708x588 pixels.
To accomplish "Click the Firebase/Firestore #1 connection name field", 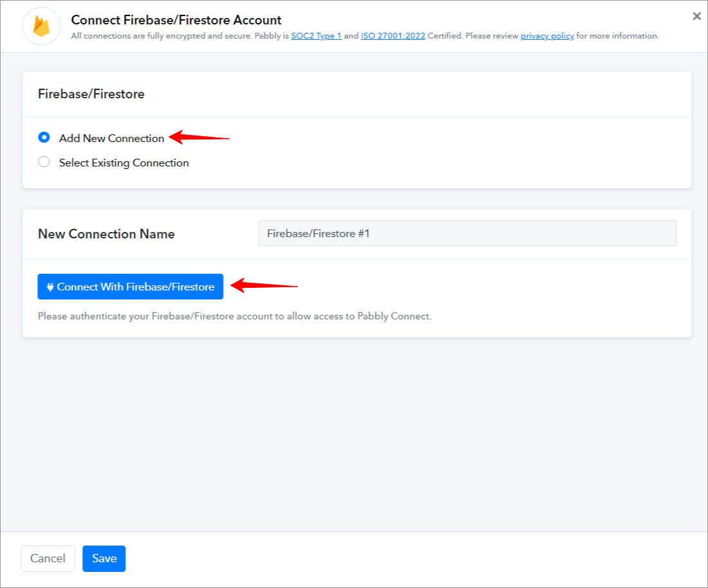I will pos(467,233).
